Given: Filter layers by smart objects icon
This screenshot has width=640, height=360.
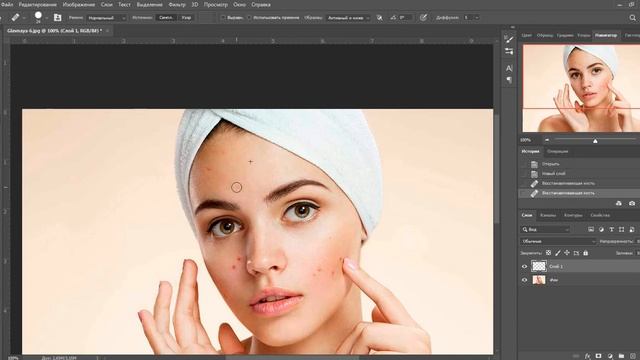Looking at the screenshot, I should [631, 230].
